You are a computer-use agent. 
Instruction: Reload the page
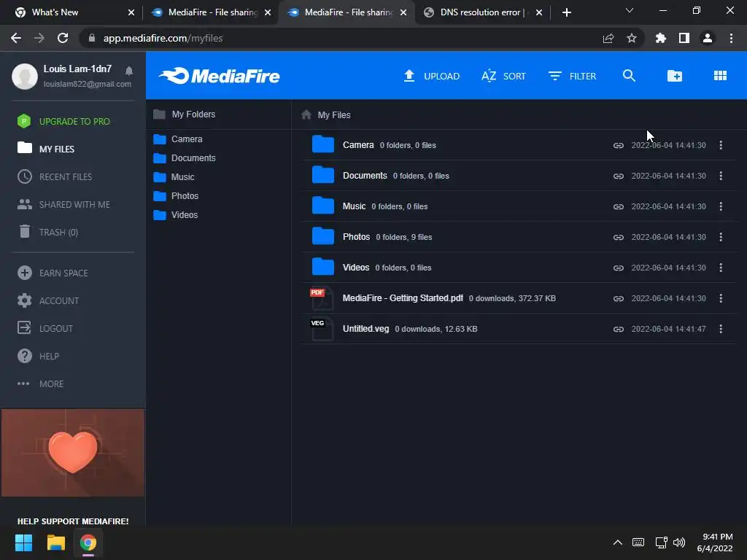coord(63,38)
